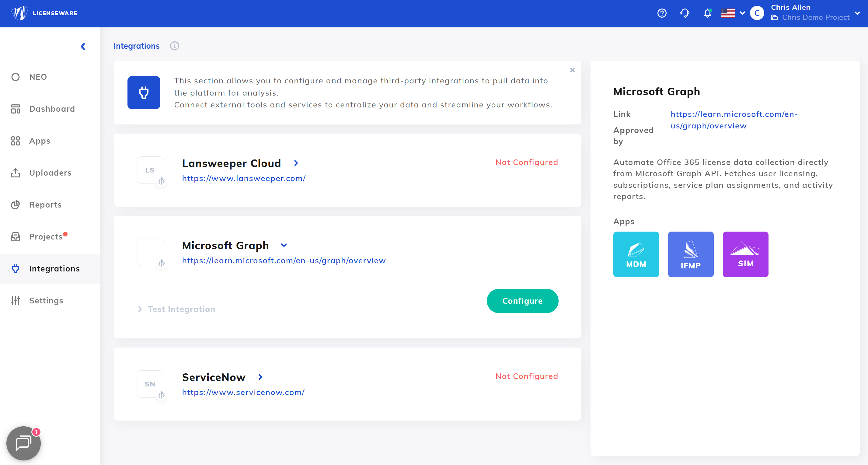The width and height of the screenshot is (868, 465).
Task: Open the MDM app tile
Action: (636, 254)
